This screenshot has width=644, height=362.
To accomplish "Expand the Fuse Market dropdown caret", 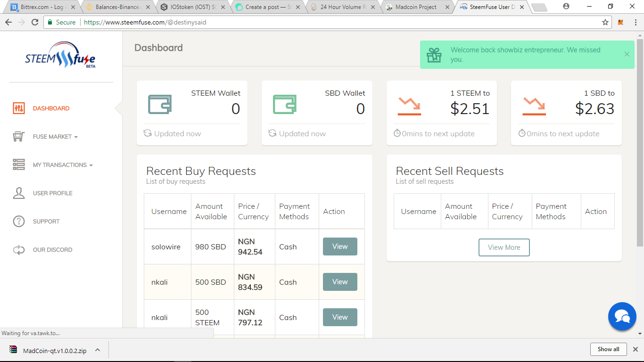I will click(76, 137).
